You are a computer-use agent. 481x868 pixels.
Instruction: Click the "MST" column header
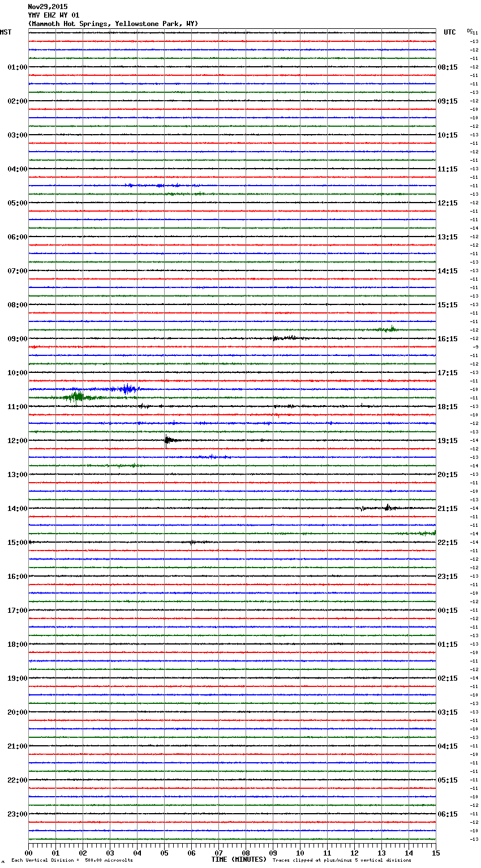point(6,32)
